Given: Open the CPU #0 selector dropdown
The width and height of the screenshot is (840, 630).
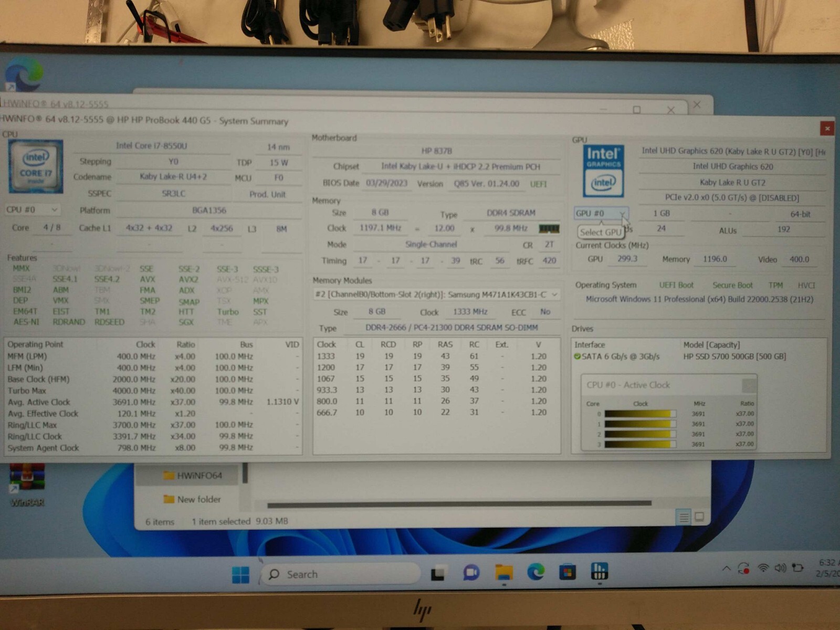Looking at the screenshot, I should 32,210.
